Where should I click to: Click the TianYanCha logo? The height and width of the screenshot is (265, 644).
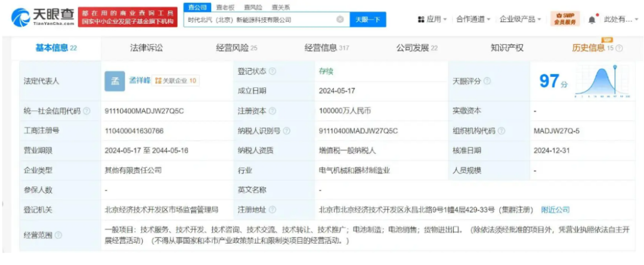click(43, 17)
